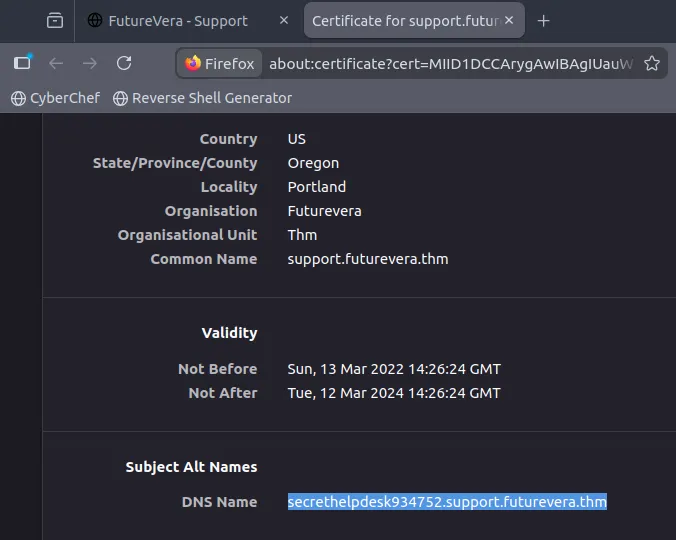Close the FutureVera - Support tab
The height and width of the screenshot is (540, 676).
click(x=284, y=21)
